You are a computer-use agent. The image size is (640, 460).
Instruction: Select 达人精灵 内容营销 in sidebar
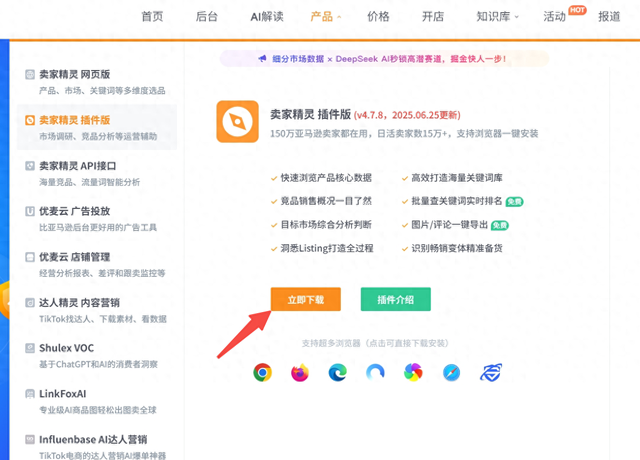[x=97, y=310]
